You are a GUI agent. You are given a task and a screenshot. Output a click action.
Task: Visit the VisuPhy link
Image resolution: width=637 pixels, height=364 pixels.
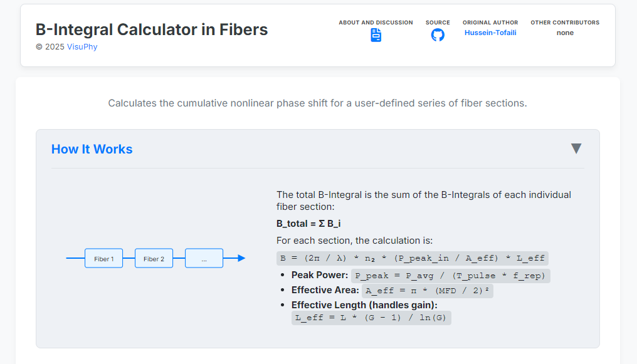coord(82,46)
